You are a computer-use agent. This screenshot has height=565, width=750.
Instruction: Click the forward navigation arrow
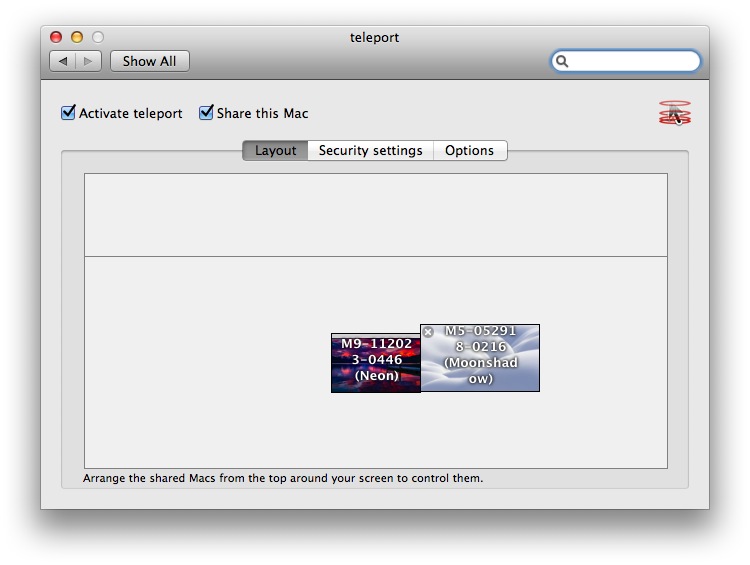click(88, 61)
